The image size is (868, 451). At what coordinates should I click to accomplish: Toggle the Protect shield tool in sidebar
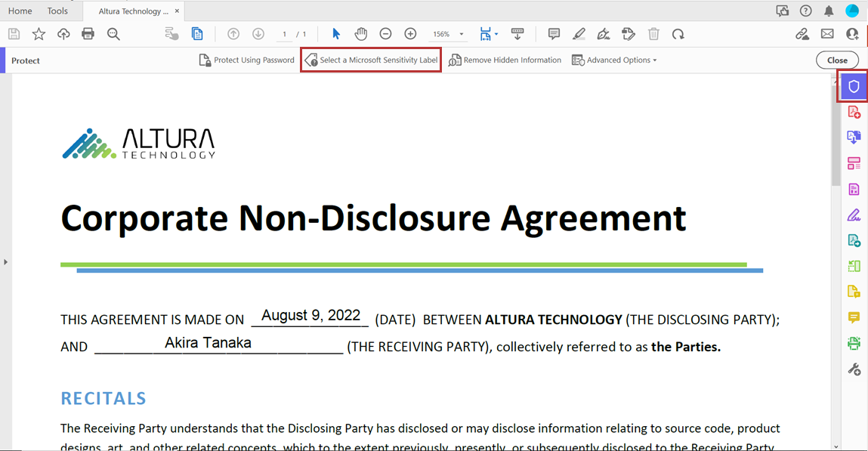[x=852, y=85]
